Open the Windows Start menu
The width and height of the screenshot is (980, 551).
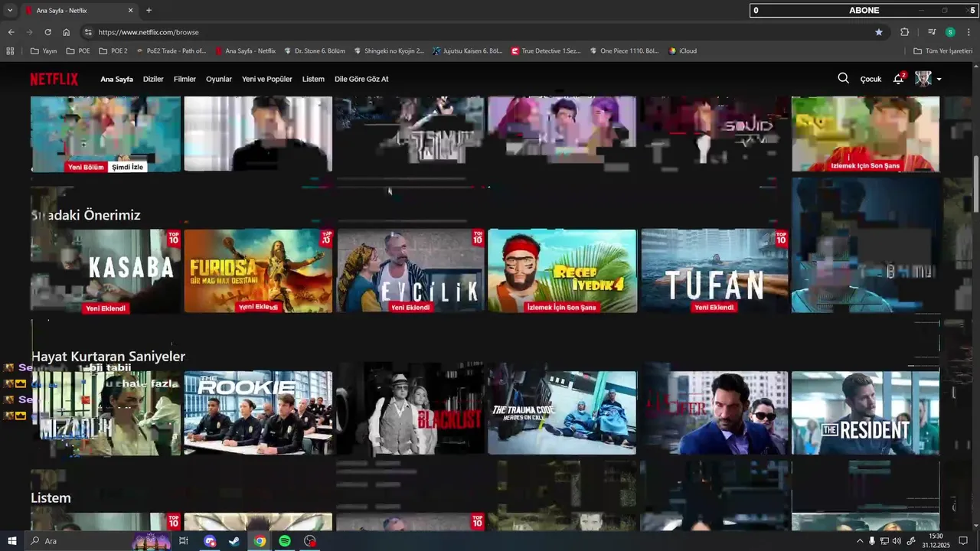pos(11,541)
